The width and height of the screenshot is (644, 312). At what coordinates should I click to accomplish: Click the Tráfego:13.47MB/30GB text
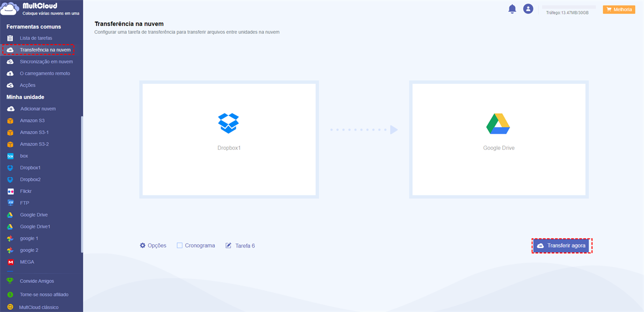click(567, 12)
